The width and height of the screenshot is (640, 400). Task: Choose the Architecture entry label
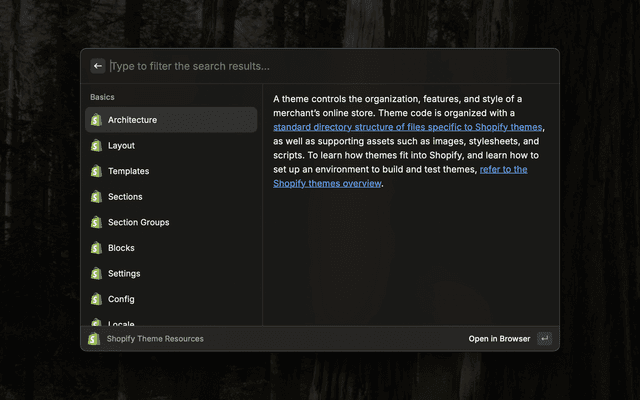click(132, 120)
